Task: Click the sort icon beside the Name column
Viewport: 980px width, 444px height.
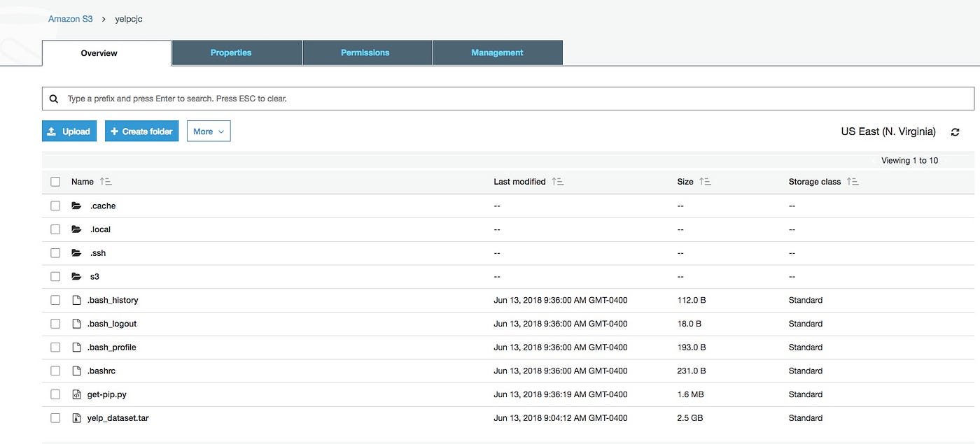Action: pyautogui.click(x=106, y=181)
